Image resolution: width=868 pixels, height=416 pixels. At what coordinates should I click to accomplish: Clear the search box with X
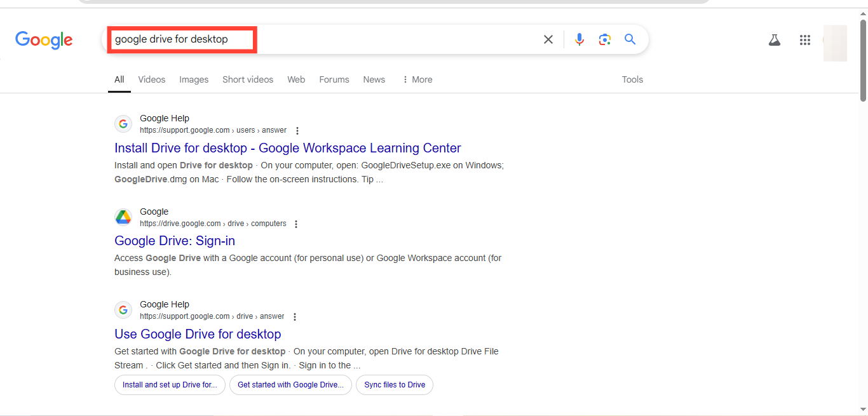(548, 39)
